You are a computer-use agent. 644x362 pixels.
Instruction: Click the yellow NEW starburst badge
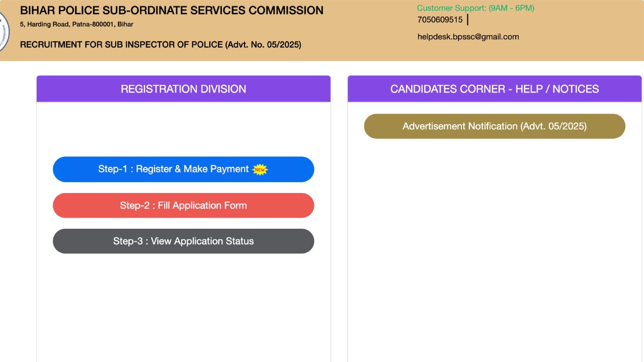tap(260, 169)
